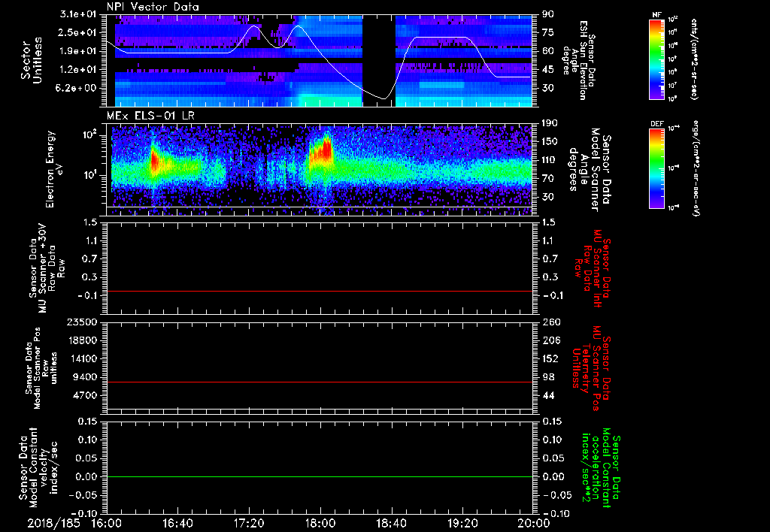
Task: Click the 110 scanner angle tick label
Action: tap(550, 160)
